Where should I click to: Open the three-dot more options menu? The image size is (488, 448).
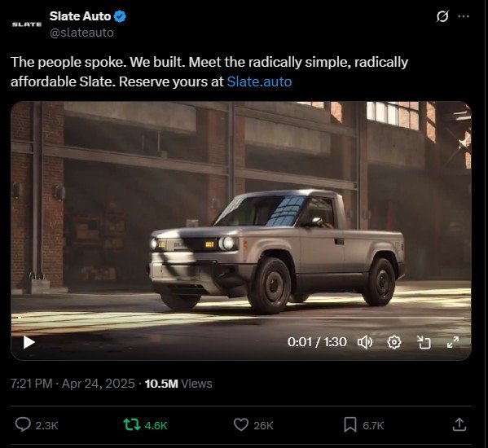point(464,16)
